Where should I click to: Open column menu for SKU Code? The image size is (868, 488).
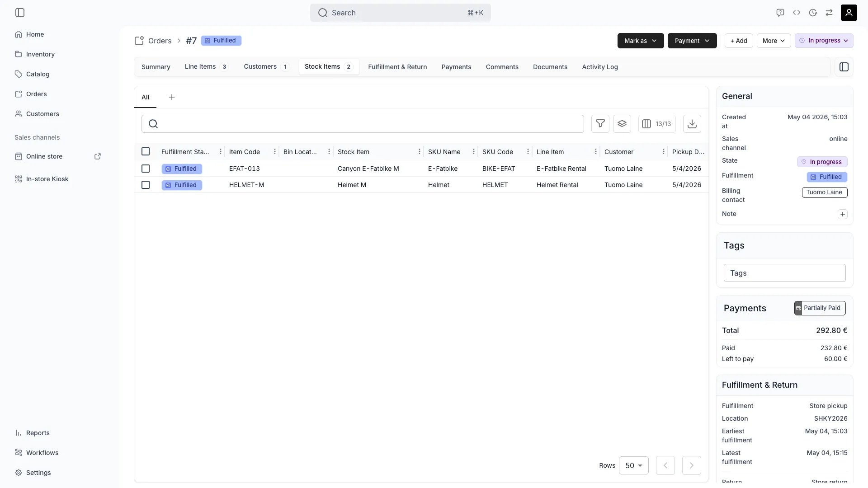528,152
